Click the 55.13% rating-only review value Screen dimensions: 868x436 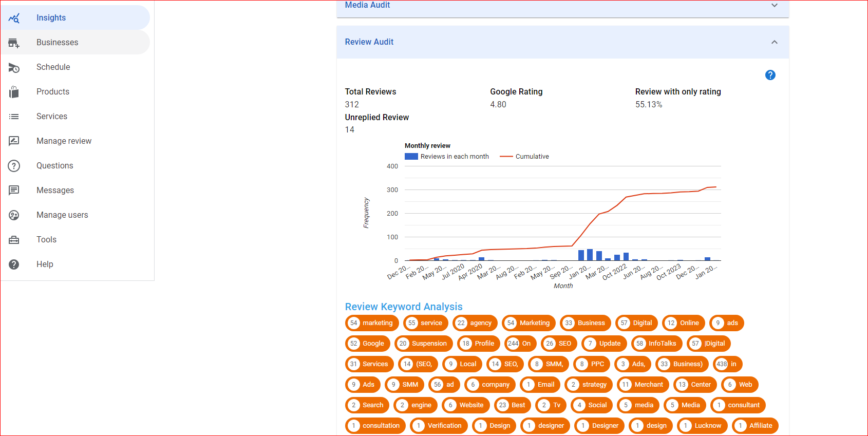649,104
